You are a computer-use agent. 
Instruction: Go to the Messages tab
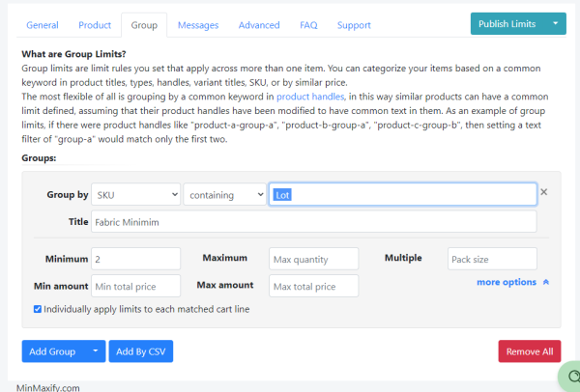[198, 25]
